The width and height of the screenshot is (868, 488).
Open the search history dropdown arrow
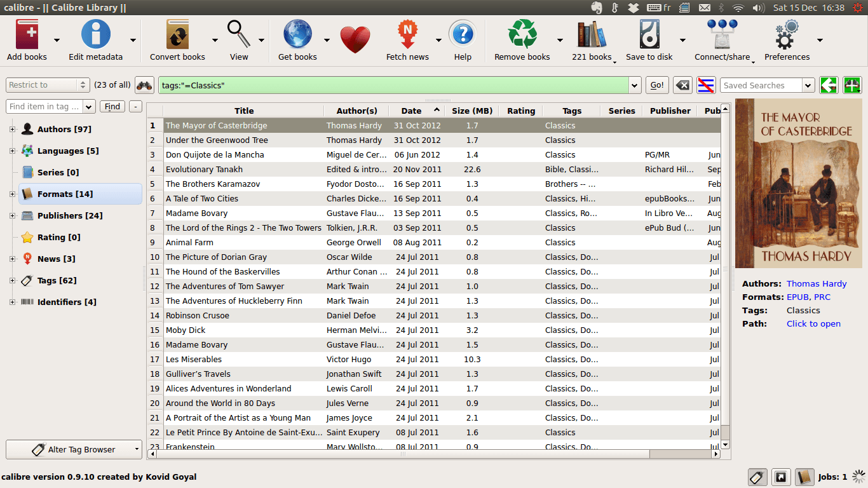[634, 85]
